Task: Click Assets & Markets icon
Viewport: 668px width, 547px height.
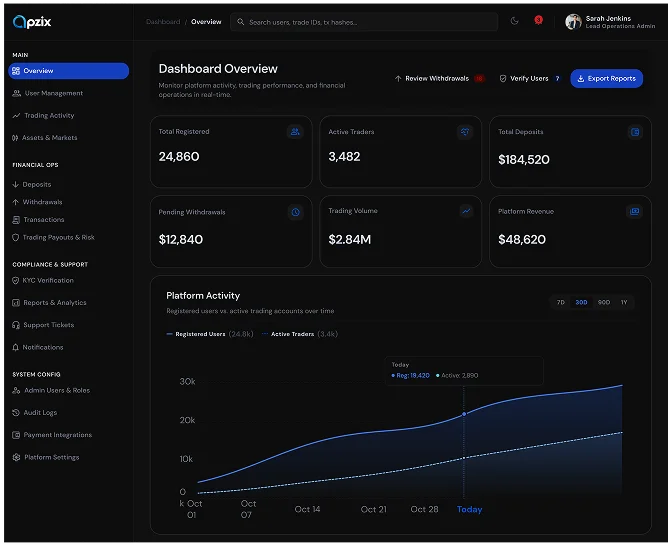Action: click(x=15, y=138)
